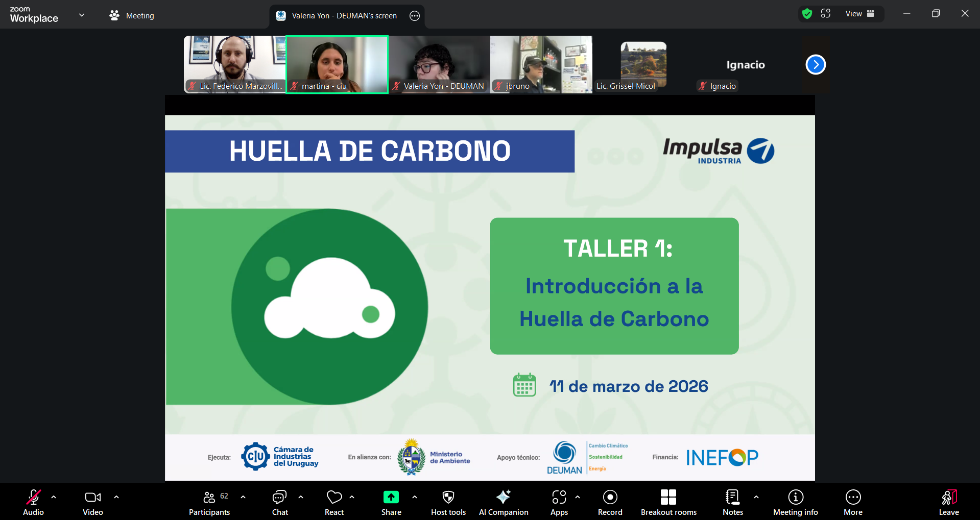Open Meeting info

click(x=795, y=503)
